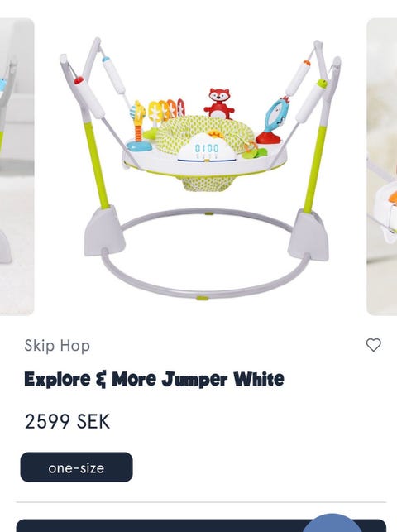The height and width of the screenshot is (532, 397).
Task: Show next product photo on right edge
Action: coord(382,166)
